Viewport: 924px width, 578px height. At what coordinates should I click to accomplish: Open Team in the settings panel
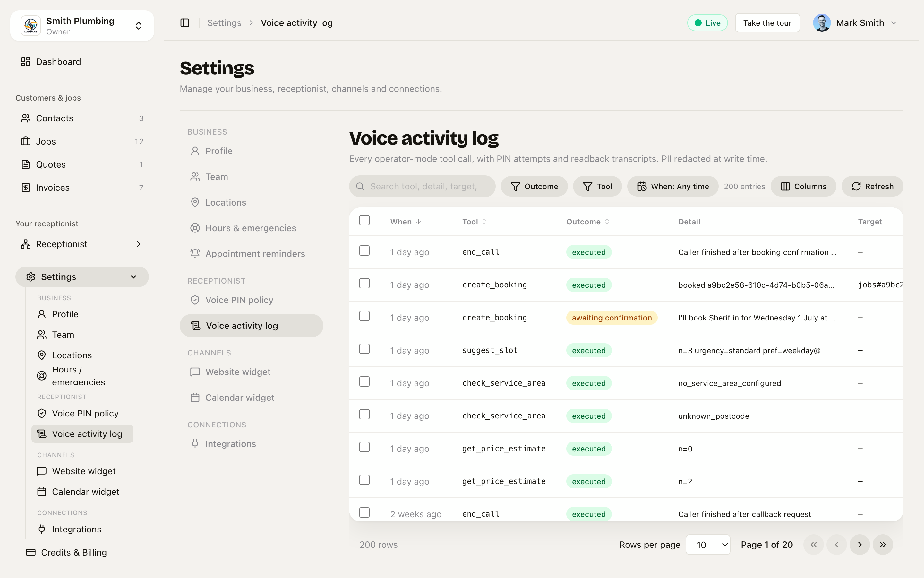[252, 177]
